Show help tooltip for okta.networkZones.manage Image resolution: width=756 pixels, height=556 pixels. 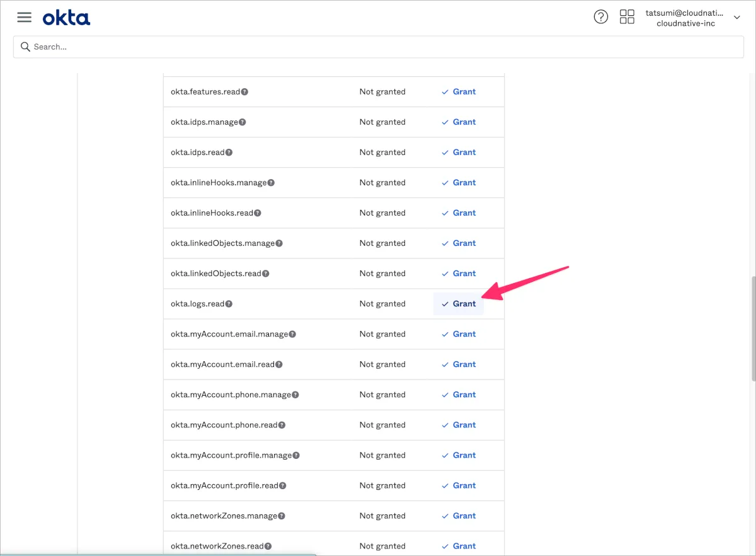tap(282, 516)
